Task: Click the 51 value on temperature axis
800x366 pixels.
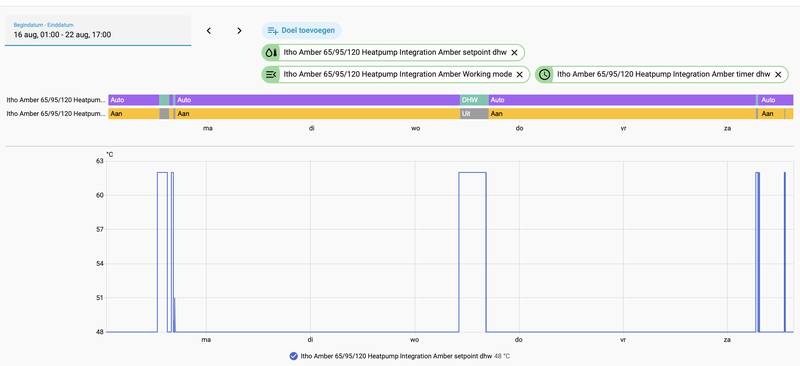Action: (x=99, y=298)
